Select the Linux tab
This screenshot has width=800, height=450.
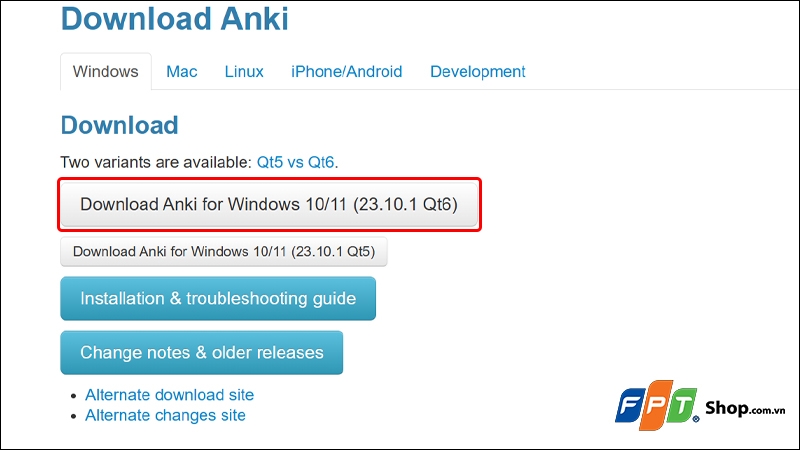(x=244, y=72)
